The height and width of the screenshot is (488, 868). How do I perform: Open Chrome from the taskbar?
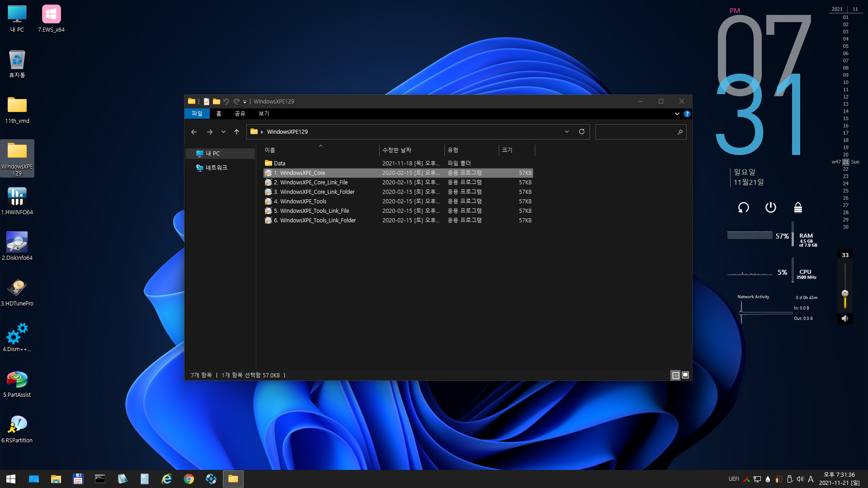[189, 479]
